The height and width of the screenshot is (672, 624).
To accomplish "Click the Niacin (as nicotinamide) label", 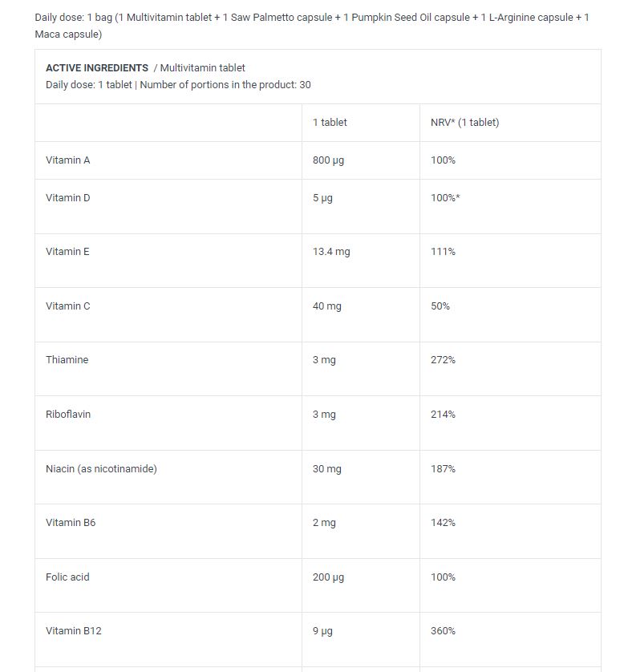I will coord(101,469).
